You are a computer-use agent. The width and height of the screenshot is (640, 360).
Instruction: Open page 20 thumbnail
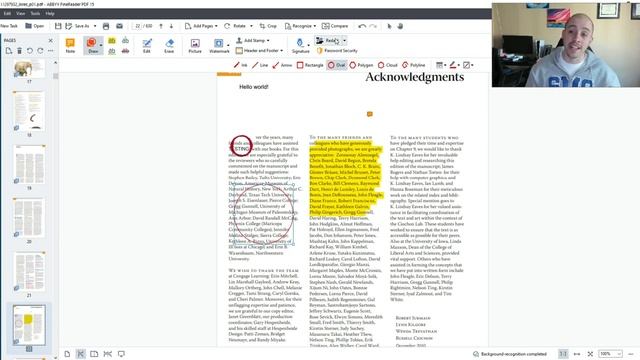pyautogui.click(x=29, y=218)
